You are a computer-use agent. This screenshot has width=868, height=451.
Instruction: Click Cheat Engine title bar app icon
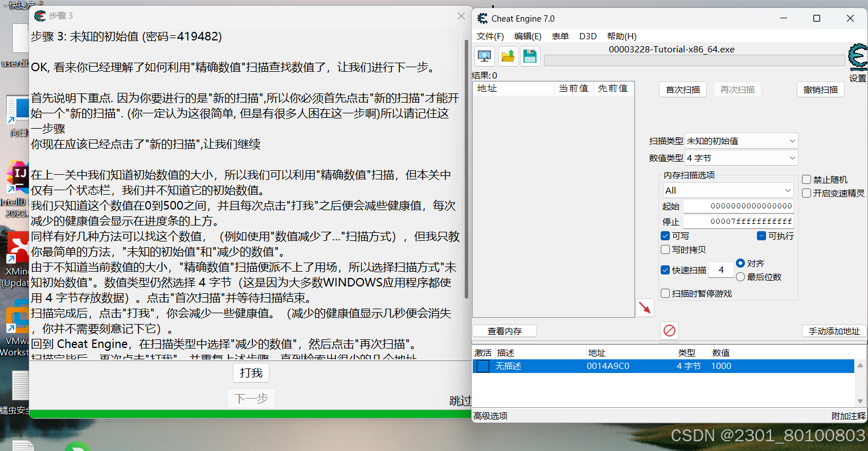(482, 19)
